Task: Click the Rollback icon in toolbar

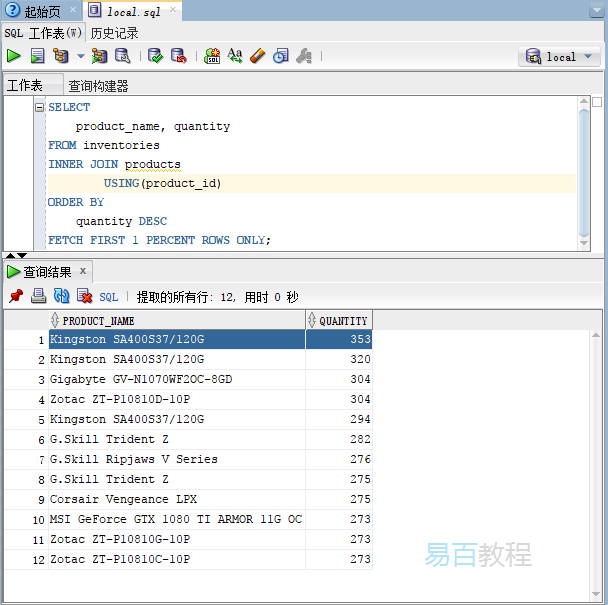Action: [x=178, y=56]
